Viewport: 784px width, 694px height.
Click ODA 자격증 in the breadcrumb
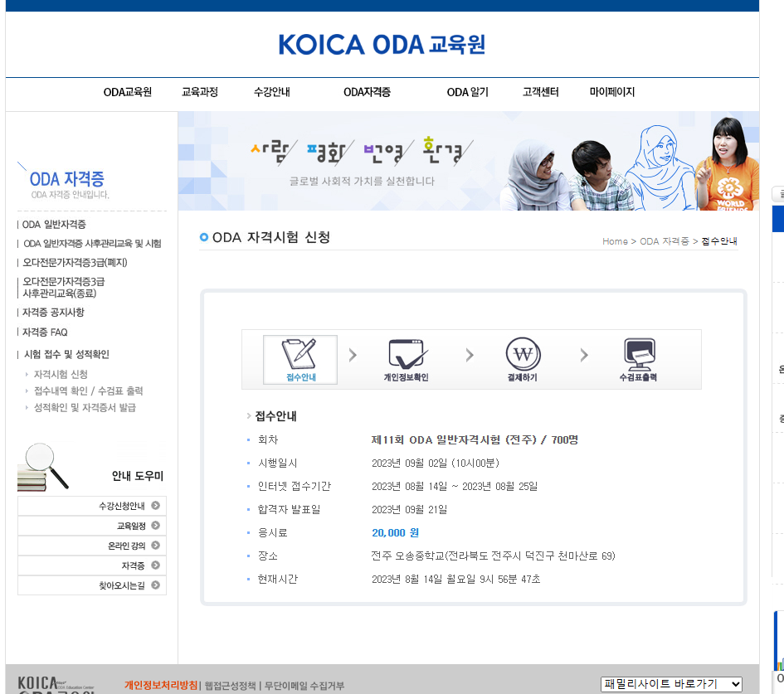pyautogui.click(x=664, y=241)
